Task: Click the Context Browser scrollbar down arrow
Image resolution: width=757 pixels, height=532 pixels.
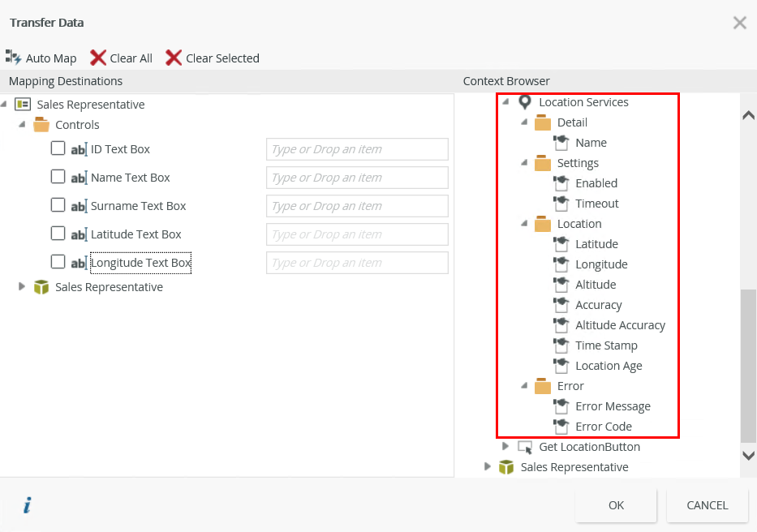Action: [748, 455]
